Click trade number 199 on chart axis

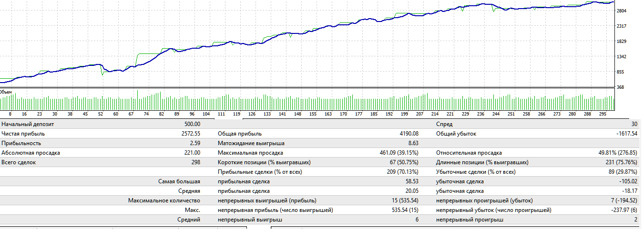coord(405,115)
